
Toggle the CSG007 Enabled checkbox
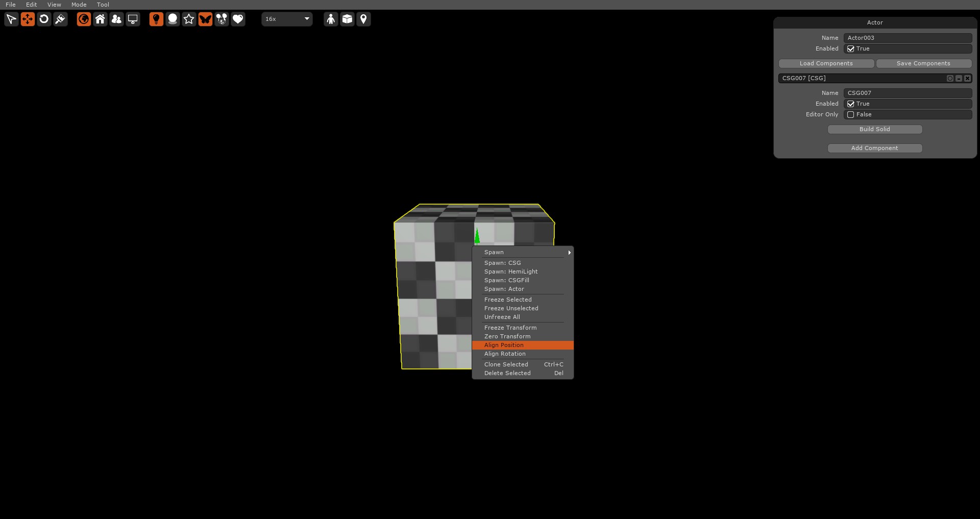pos(851,104)
